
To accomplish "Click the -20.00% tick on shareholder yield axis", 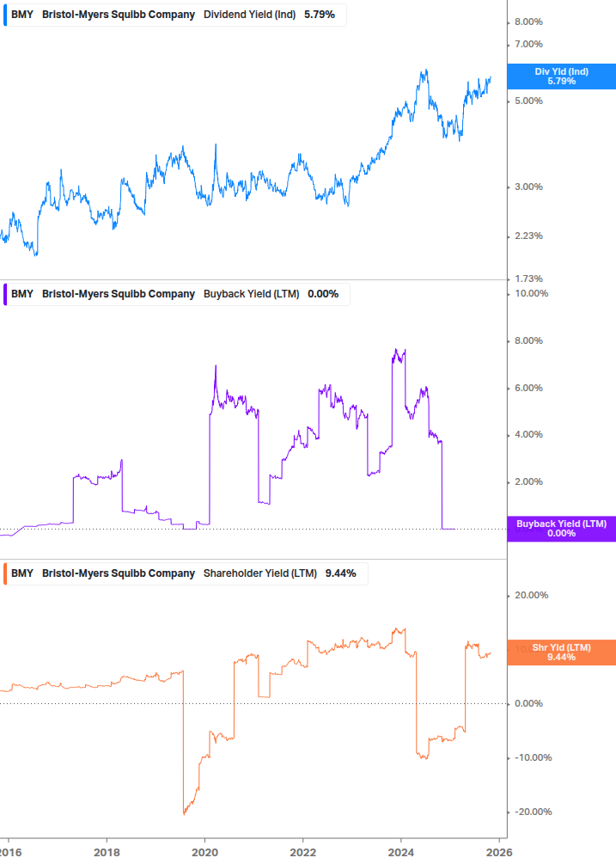I will [533, 812].
